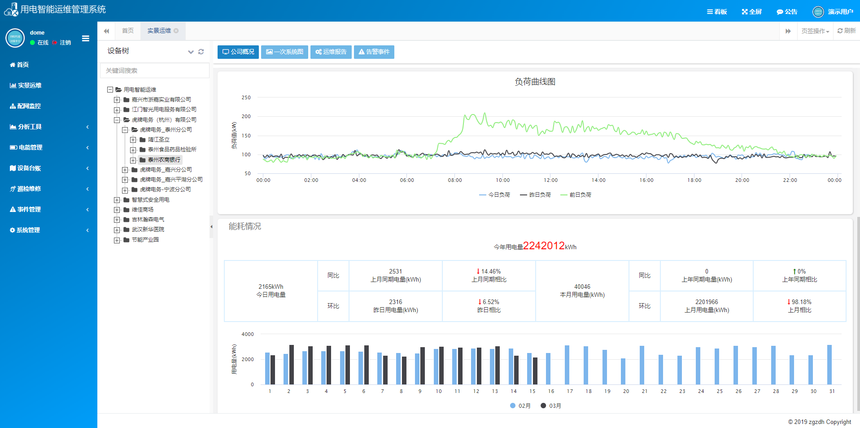Screen dimensions: 860x428
Task: Click the 14.46% 上月同期相比 cell
Action: [x=489, y=275]
